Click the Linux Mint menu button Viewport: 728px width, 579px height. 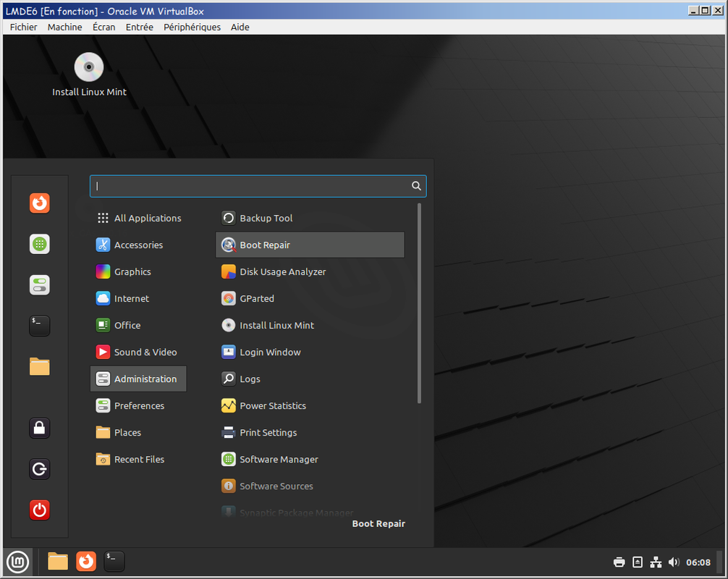[17, 562]
